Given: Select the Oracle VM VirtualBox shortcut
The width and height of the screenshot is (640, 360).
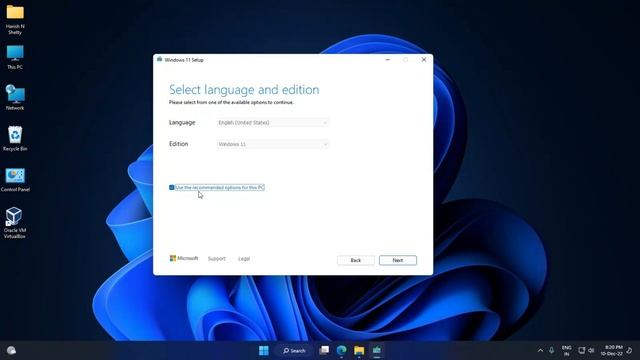Looking at the screenshot, I should coord(15,223).
